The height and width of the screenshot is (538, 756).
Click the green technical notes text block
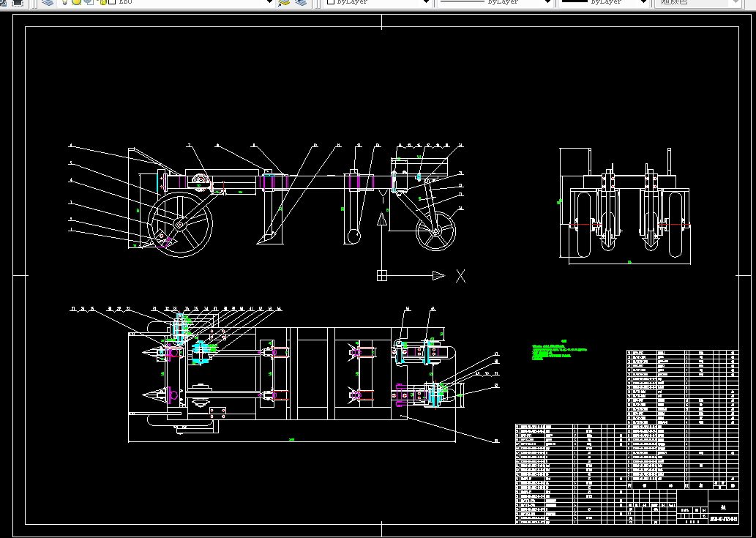pyautogui.click(x=559, y=351)
